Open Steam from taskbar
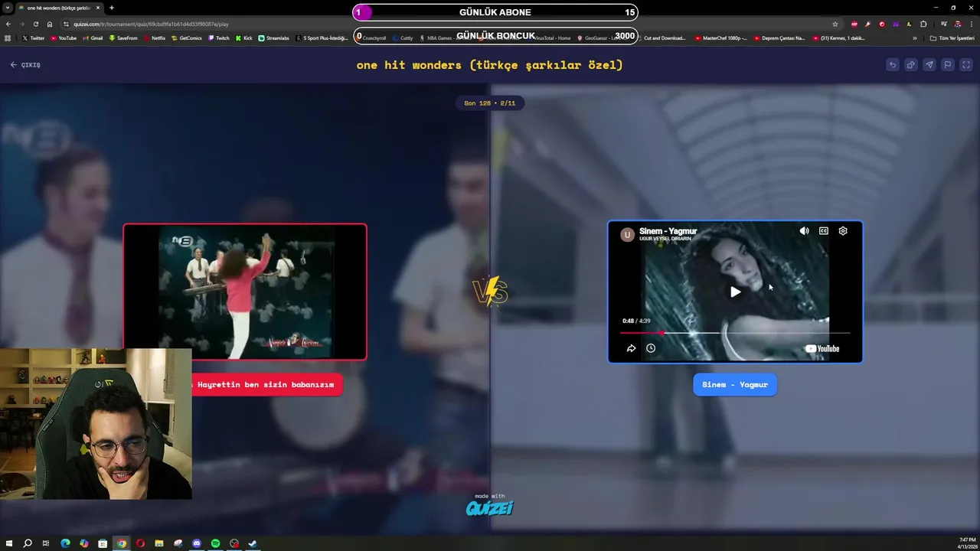 coord(253,543)
